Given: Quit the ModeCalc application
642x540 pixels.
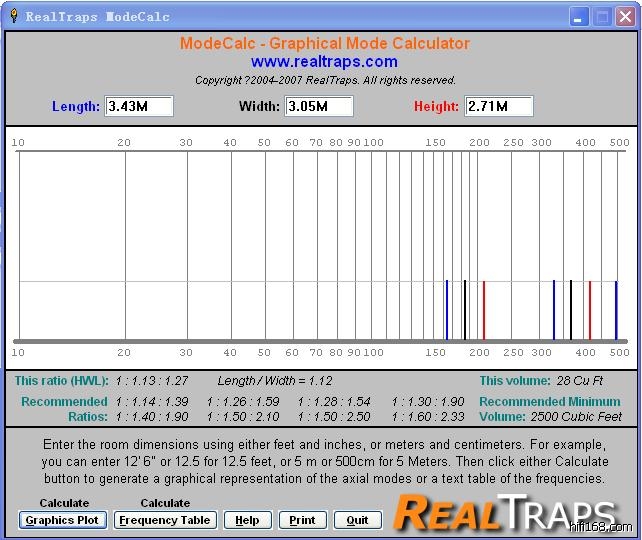Looking at the screenshot, I should [x=357, y=520].
